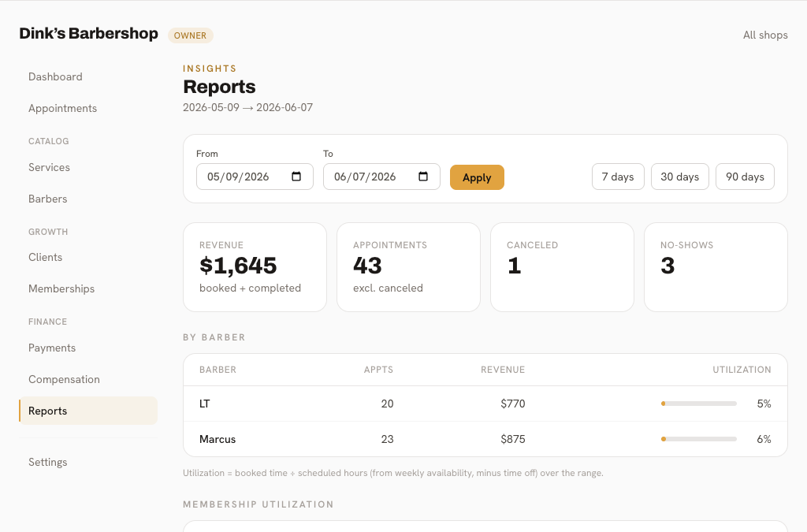The image size is (807, 532).
Task: Click the REVENUE column header
Action: click(503, 370)
